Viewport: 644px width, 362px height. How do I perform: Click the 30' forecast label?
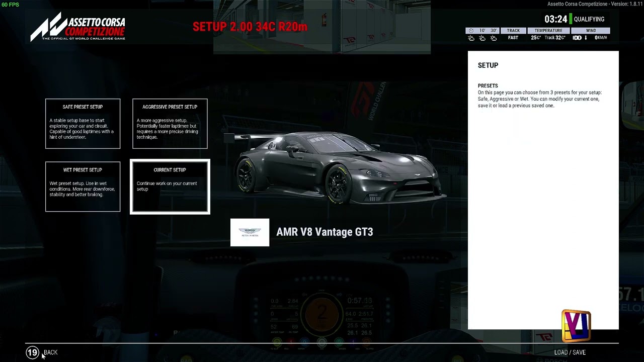(x=494, y=31)
